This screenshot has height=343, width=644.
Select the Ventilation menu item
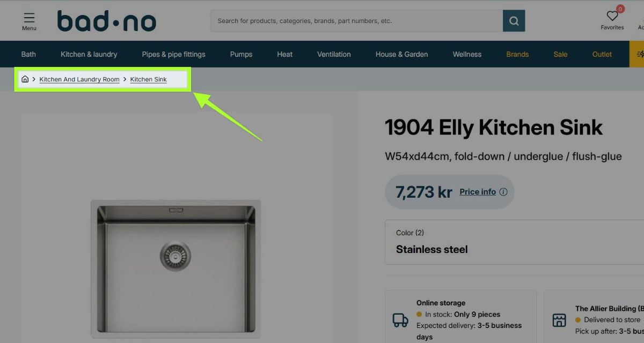(x=334, y=54)
